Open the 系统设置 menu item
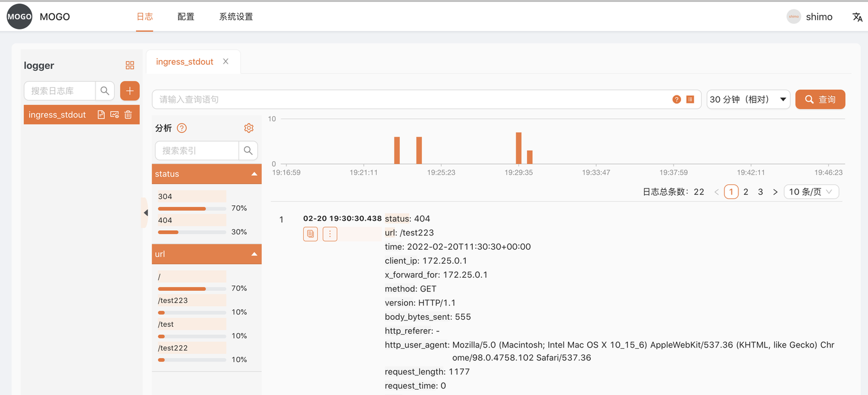The height and width of the screenshot is (395, 868). (x=235, y=16)
